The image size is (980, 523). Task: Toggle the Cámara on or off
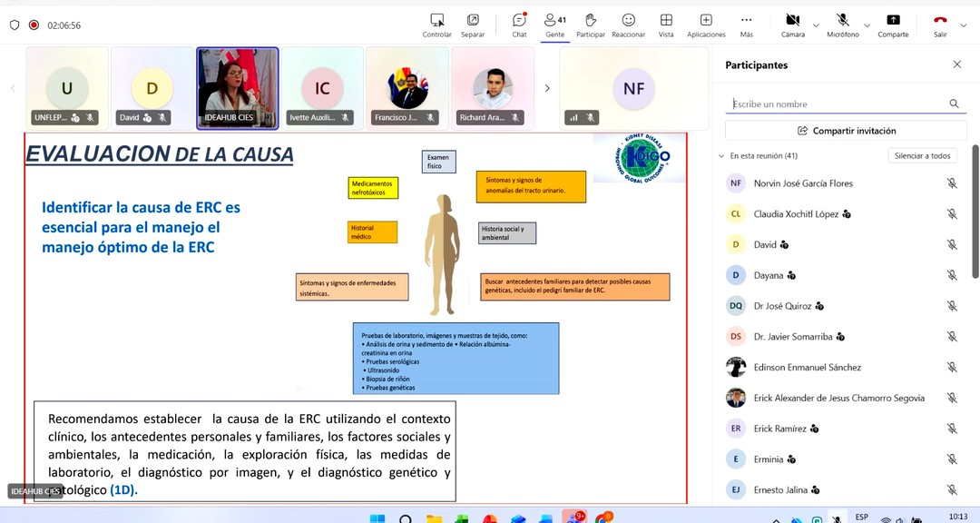(792, 24)
